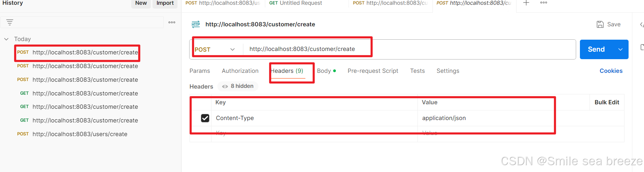Image resolution: width=644 pixels, height=172 pixels.
Task: Select the Headers (9) tab
Action: click(x=287, y=71)
